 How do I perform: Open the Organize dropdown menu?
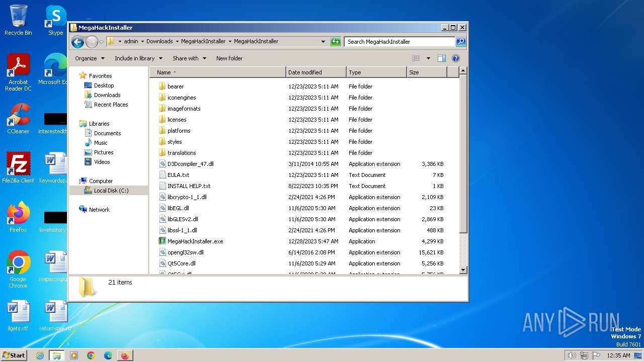90,58
